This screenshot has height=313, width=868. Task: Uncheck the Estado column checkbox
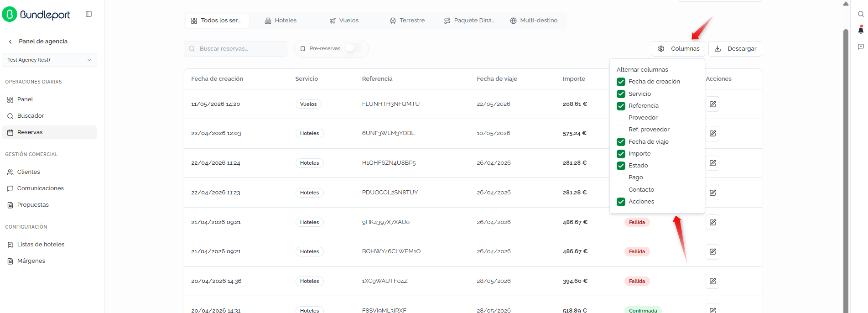[621, 166]
